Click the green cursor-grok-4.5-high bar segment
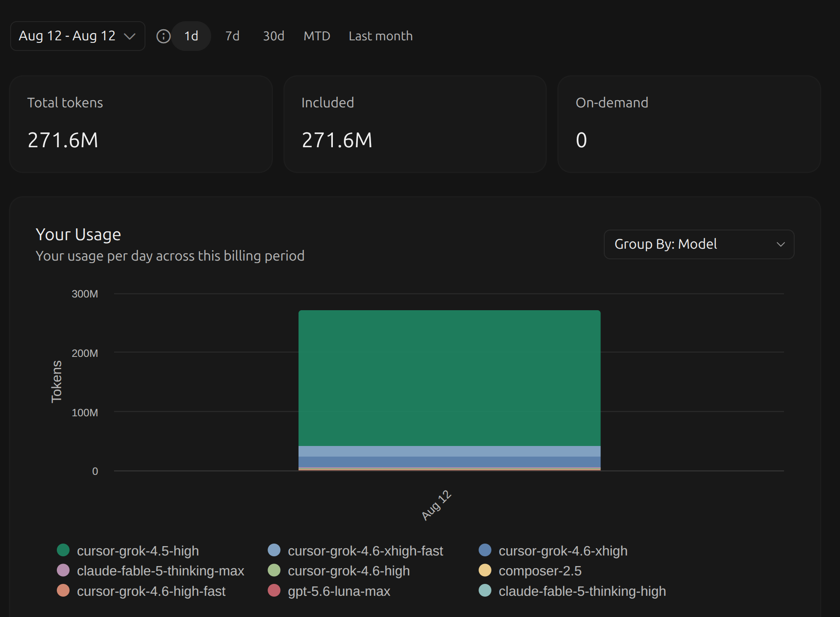This screenshot has width=840, height=617. (x=449, y=378)
